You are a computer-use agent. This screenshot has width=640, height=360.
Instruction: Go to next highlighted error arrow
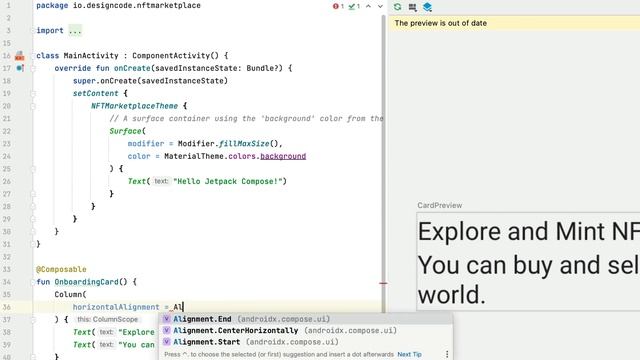380,6
